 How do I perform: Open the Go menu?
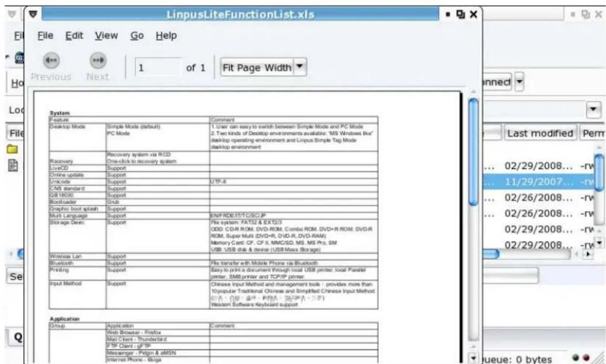click(x=137, y=35)
